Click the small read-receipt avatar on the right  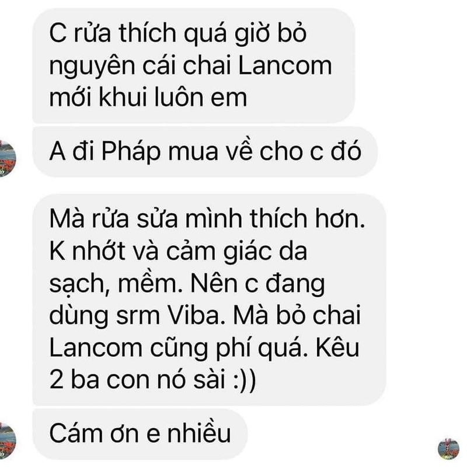click(x=448, y=449)
